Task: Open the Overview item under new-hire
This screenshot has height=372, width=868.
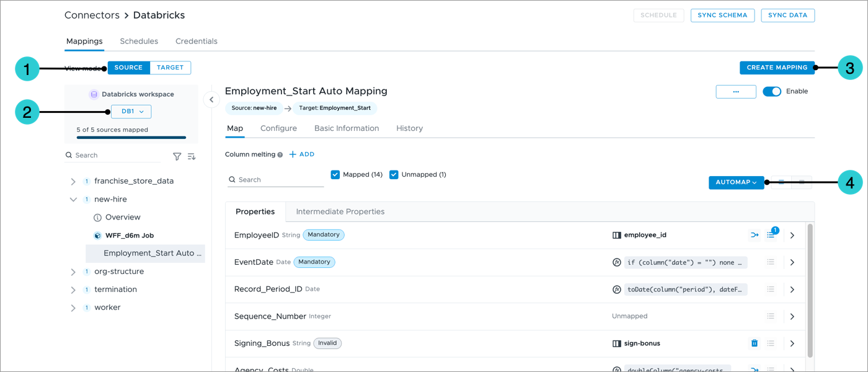Action: [x=123, y=218]
